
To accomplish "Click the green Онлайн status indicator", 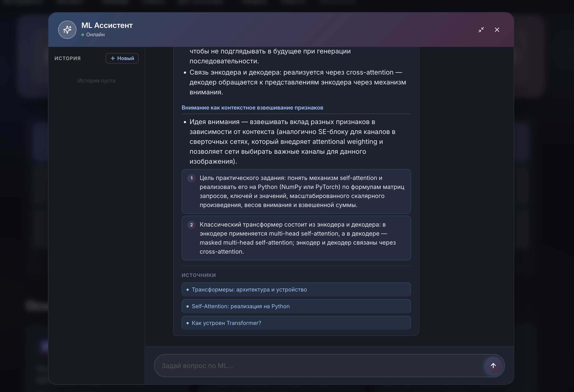I will pos(83,35).
